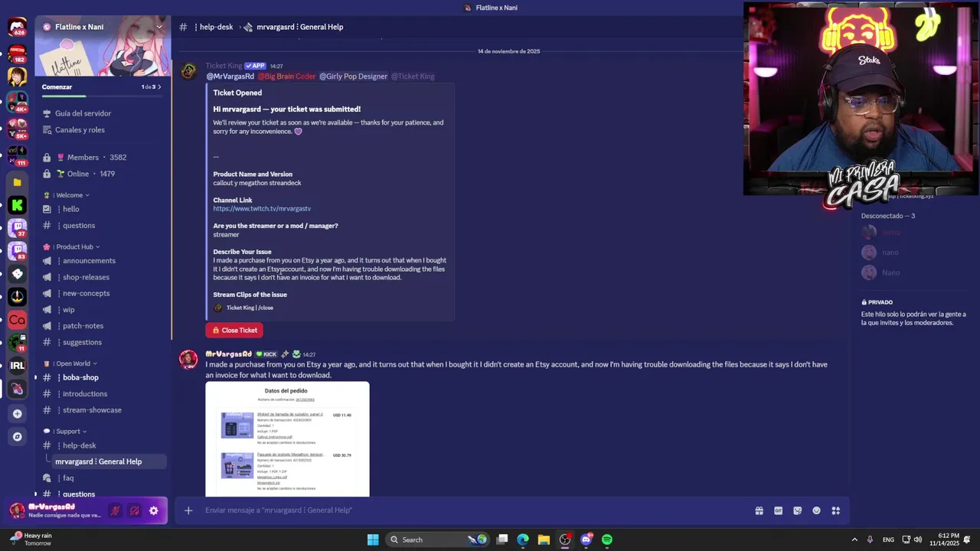
Task: Focus the message input for General Help
Action: (475, 510)
